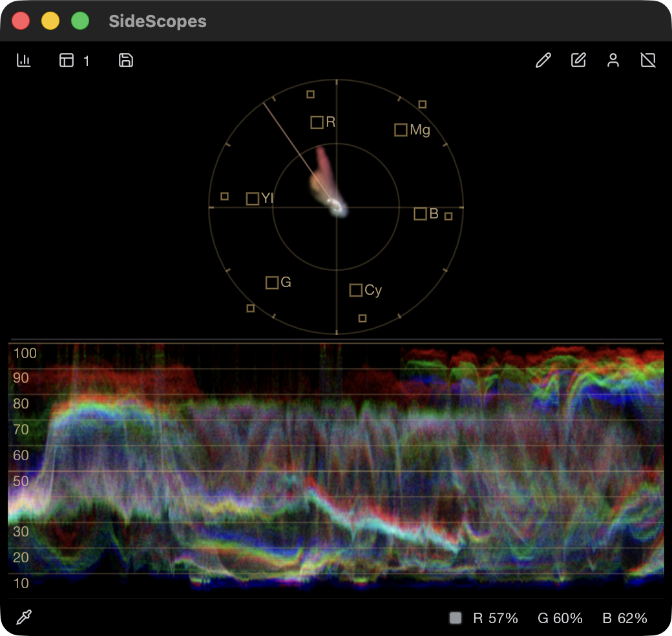672x636 pixels.
Task: Click the 10 level label on waveform
Action: pos(21,583)
